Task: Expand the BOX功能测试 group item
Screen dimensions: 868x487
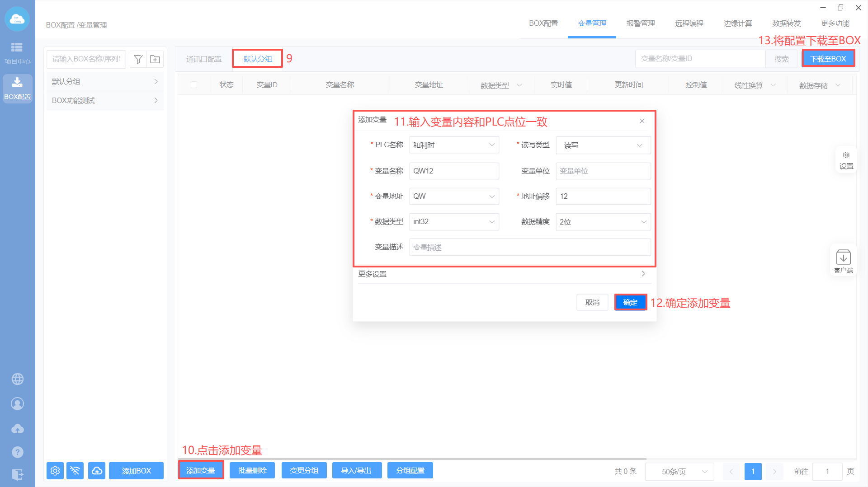Action: (105, 101)
